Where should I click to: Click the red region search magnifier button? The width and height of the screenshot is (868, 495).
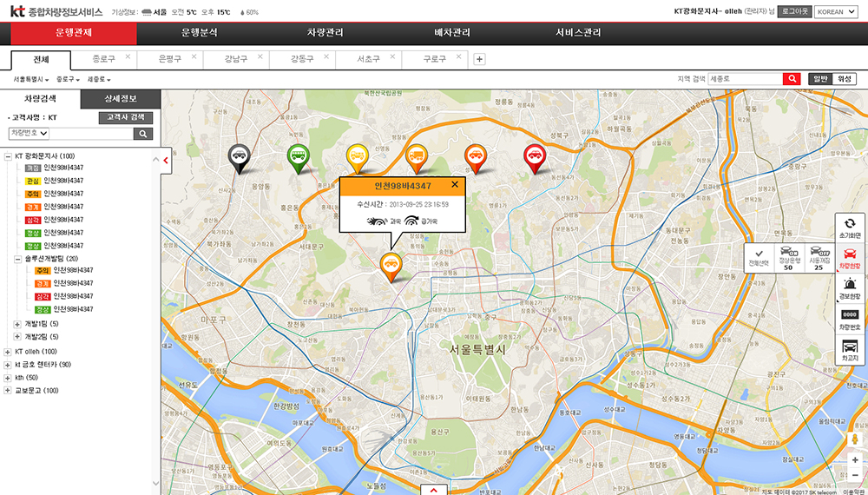coord(792,79)
